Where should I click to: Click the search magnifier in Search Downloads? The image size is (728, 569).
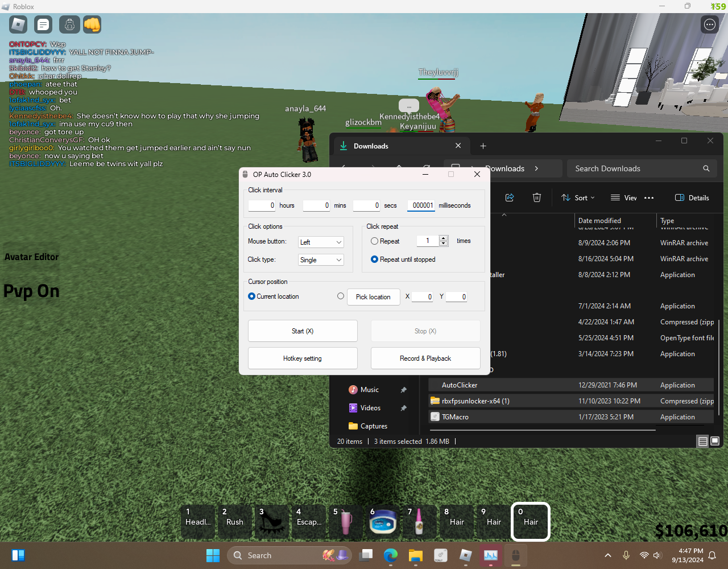(706, 168)
